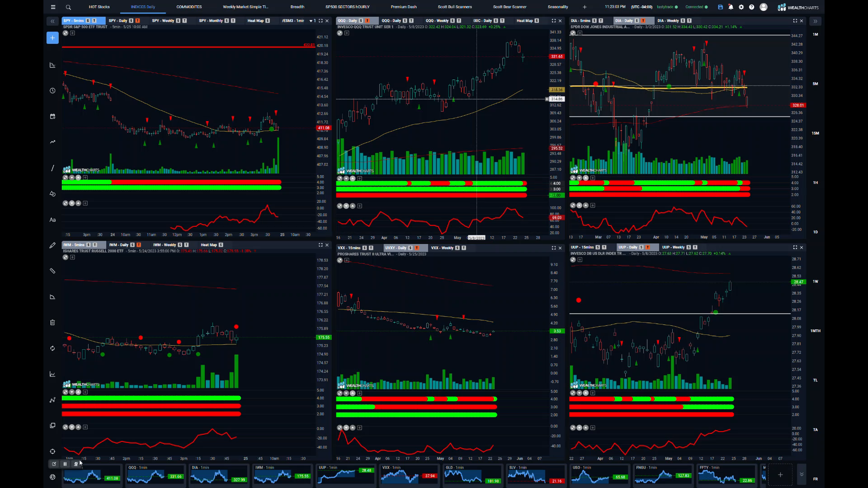This screenshot has width=868, height=488.
Task: Select the 1M timeframe button
Action: tap(815, 34)
